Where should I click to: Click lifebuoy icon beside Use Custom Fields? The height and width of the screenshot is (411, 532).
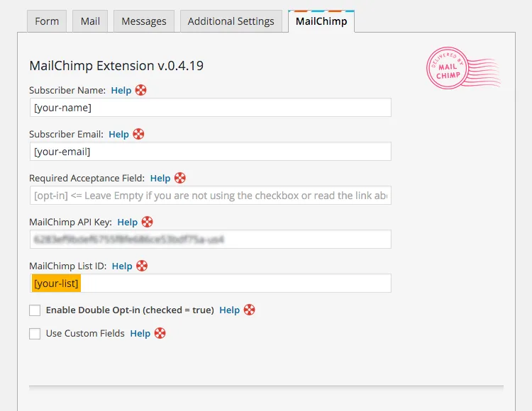[160, 333]
